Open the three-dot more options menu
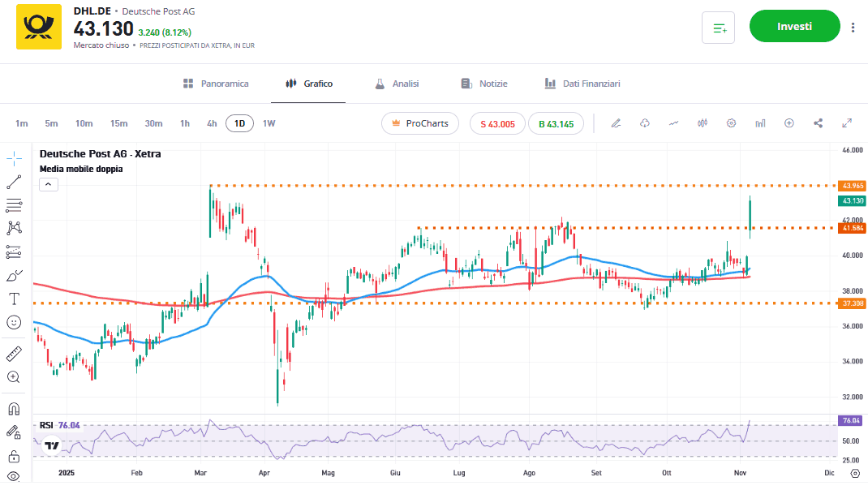This screenshot has height=490, width=868. [853, 27]
